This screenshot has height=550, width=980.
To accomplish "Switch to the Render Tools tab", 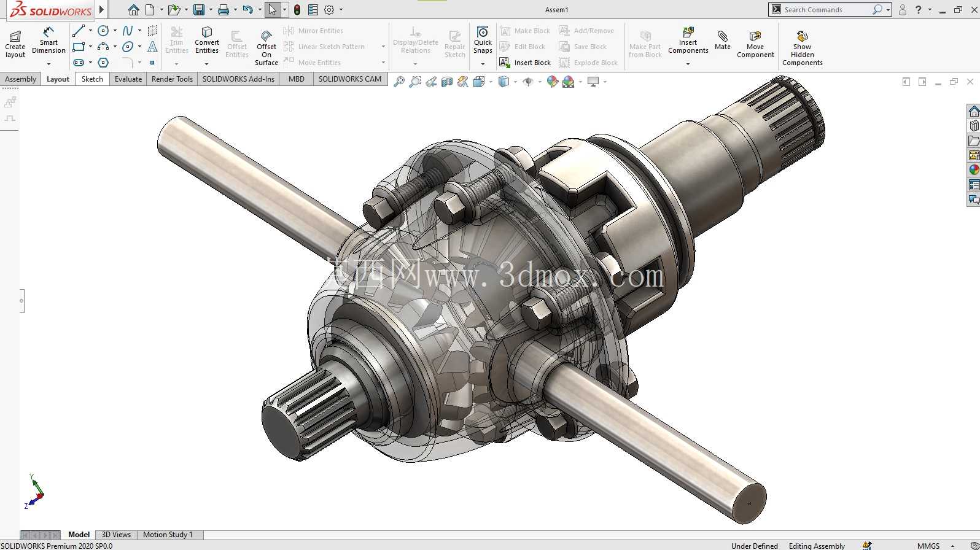I will 172,79.
